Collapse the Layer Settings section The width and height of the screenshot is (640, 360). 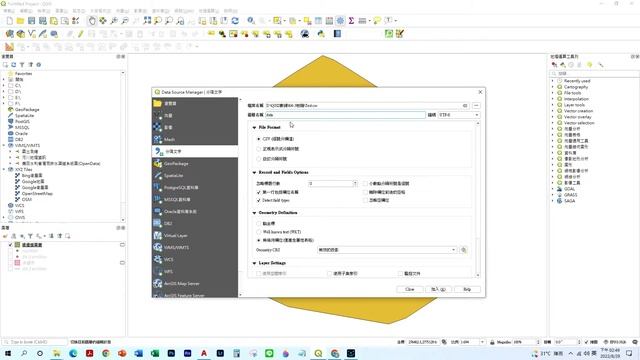(254, 263)
